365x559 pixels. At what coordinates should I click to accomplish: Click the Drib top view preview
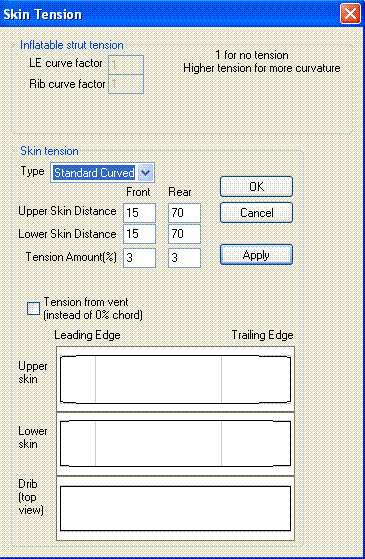click(x=175, y=508)
